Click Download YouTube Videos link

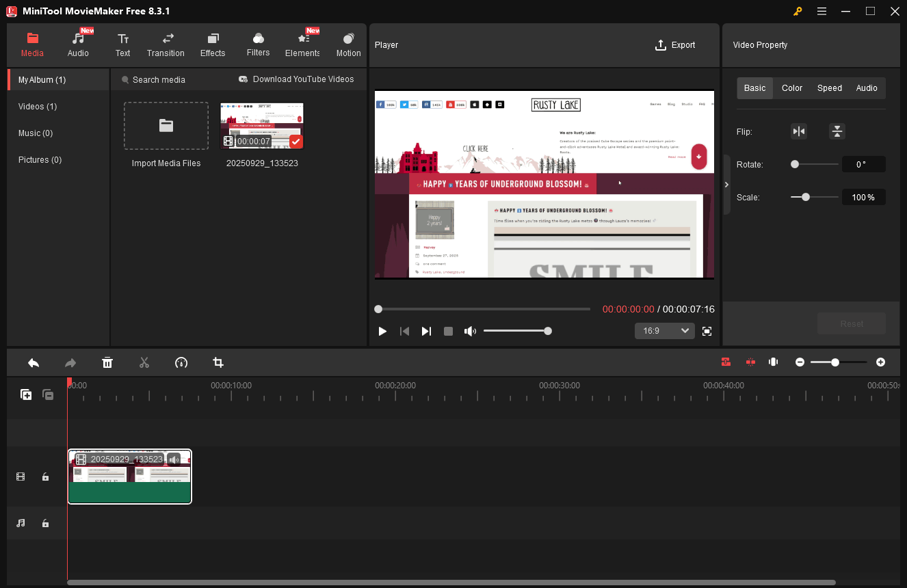pyautogui.click(x=296, y=79)
